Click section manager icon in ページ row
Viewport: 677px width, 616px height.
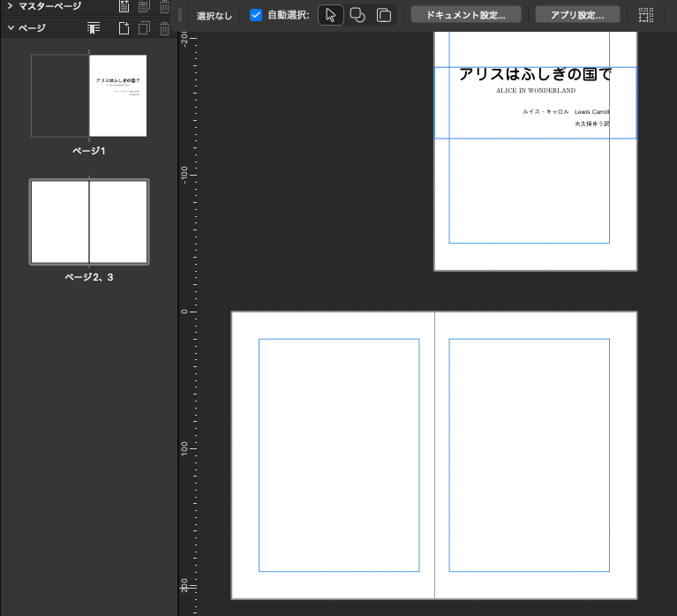[94, 28]
